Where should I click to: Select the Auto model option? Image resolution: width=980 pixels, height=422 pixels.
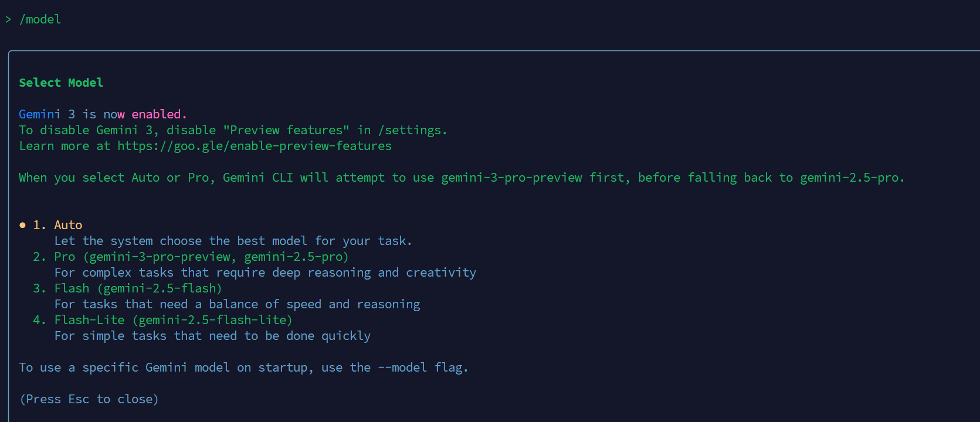[x=68, y=224]
